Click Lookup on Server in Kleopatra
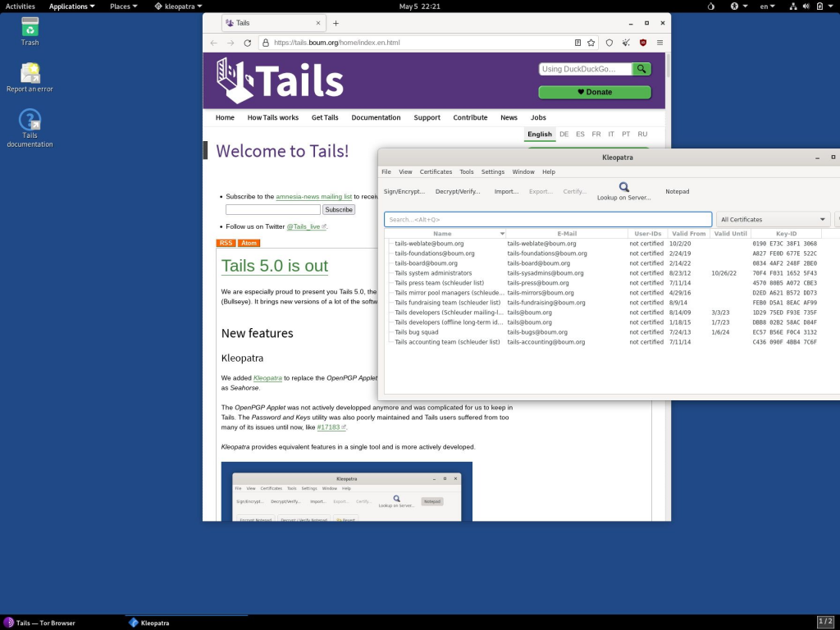840x630 pixels. (624, 191)
